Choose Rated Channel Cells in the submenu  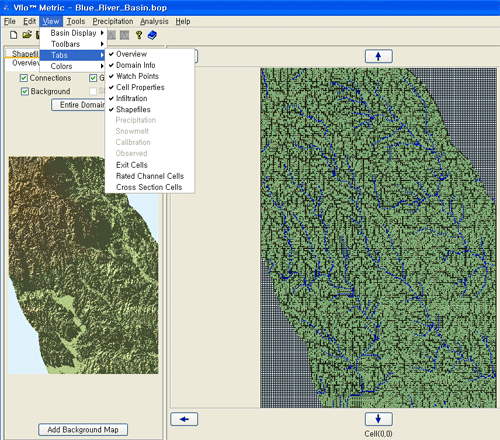150,176
